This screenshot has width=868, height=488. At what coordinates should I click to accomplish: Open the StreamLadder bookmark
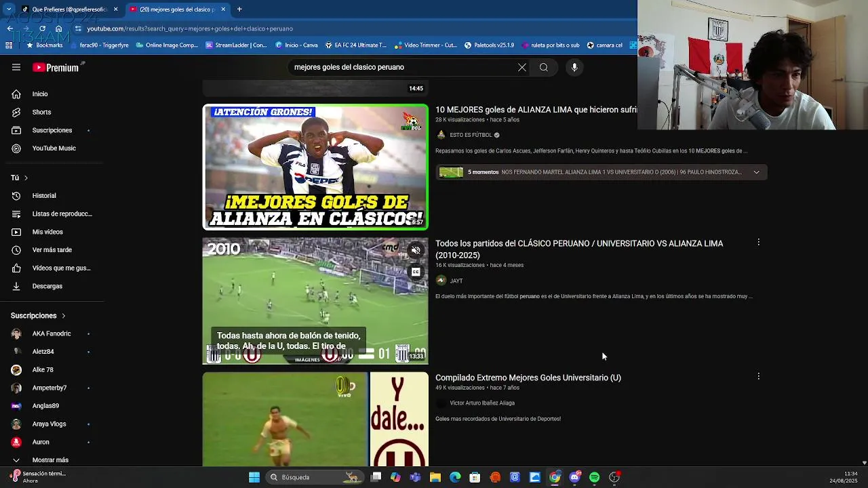pos(236,45)
